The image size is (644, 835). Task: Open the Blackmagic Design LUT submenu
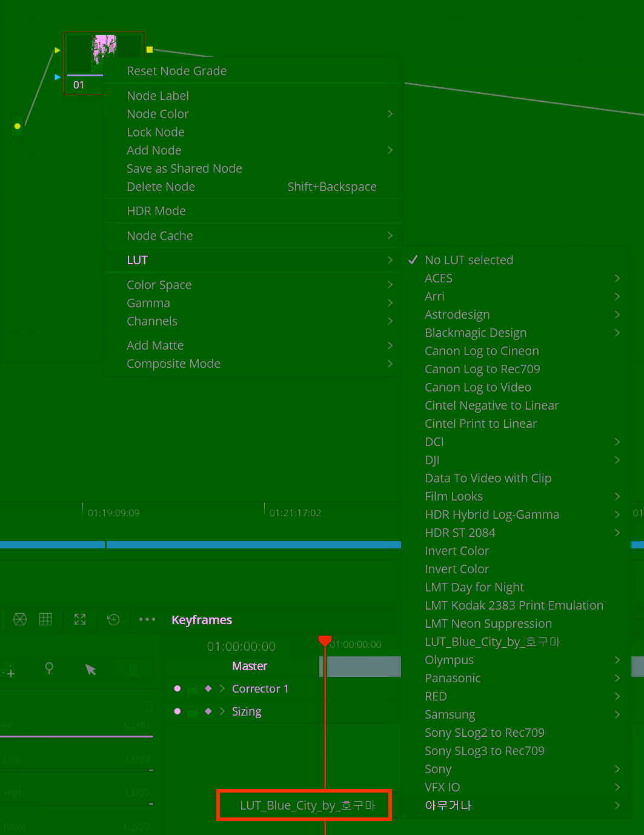(x=516, y=333)
